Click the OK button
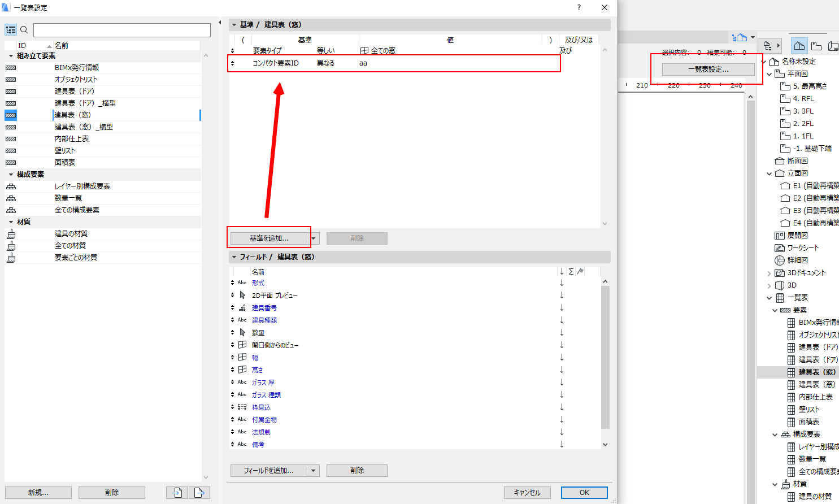 coord(584,493)
